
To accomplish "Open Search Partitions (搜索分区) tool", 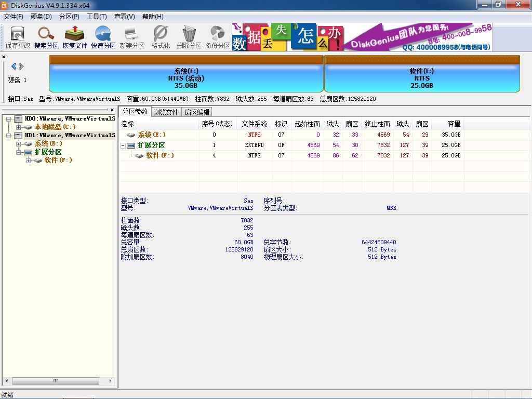I will coord(46,37).
